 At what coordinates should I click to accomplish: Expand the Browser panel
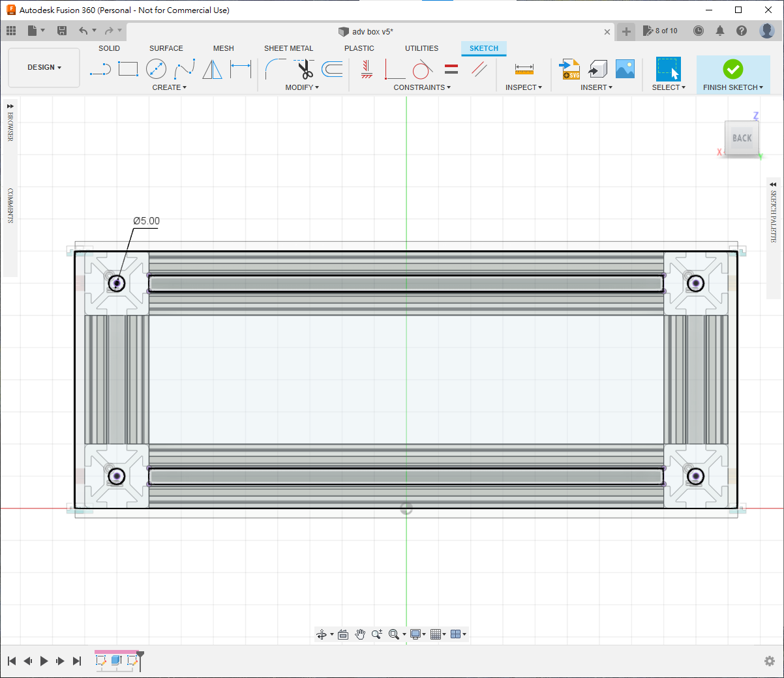coord(10,106)
